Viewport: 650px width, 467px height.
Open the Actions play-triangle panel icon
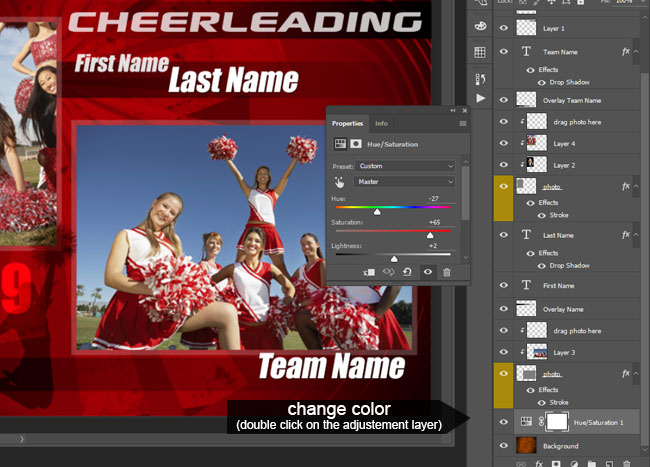[480, 98]
